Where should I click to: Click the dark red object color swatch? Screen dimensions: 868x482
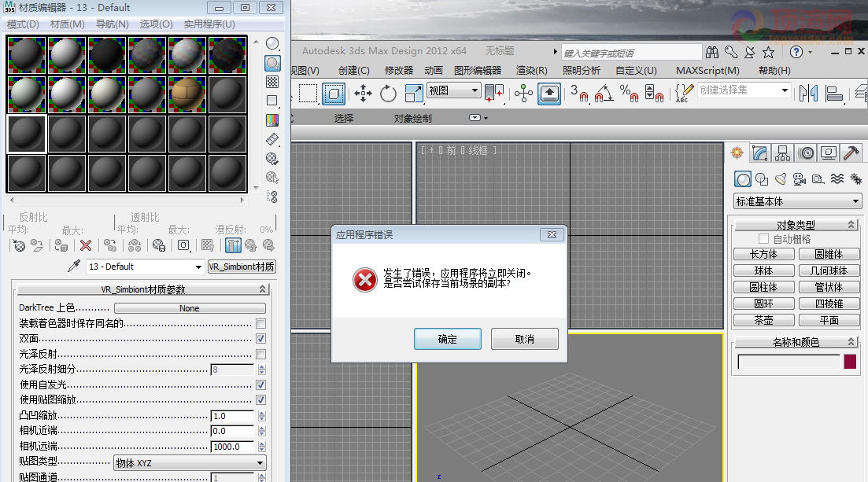click(x=850, y=362)
